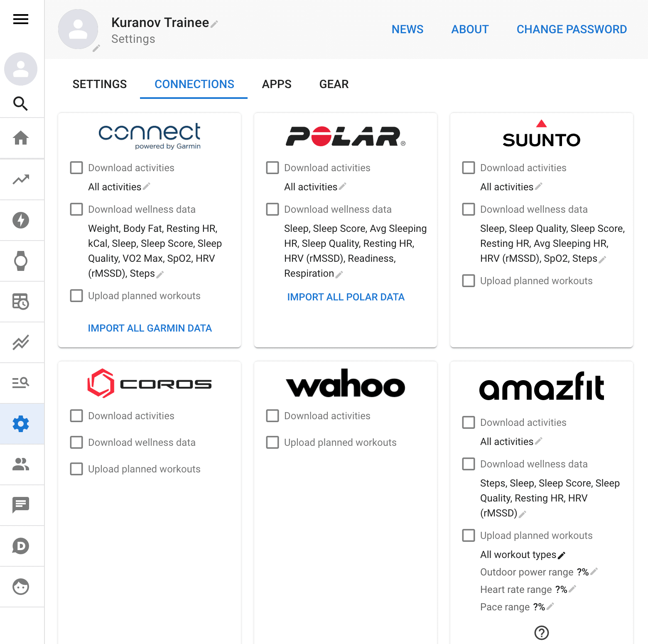Open the hamburger menu

coord(21,19)
